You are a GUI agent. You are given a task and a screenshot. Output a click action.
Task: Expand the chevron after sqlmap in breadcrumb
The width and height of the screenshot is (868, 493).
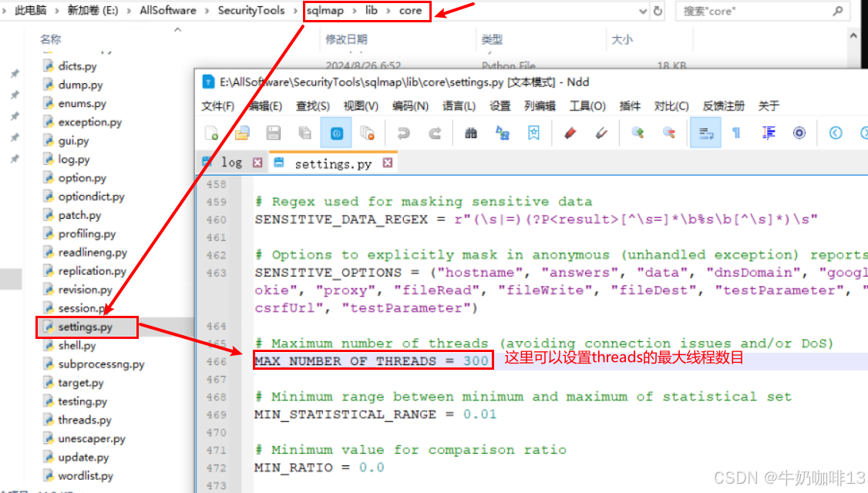pyautogui.click(x=355, y=11)
